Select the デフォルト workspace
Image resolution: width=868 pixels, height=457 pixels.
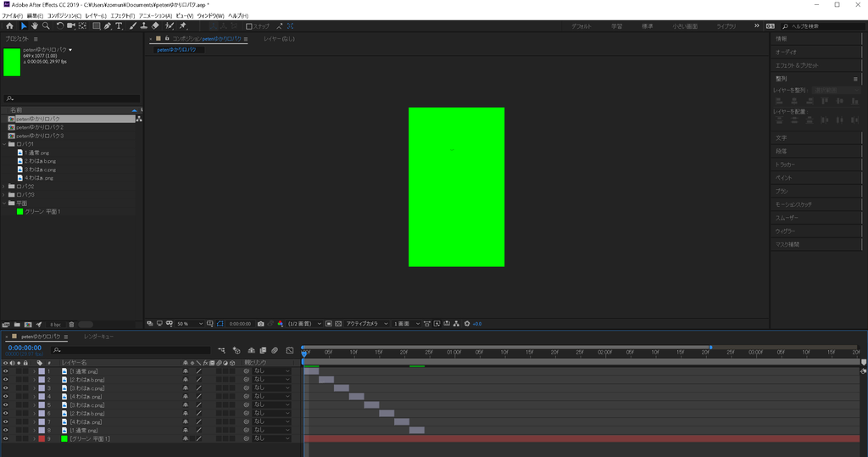click(x=581, y=26)
